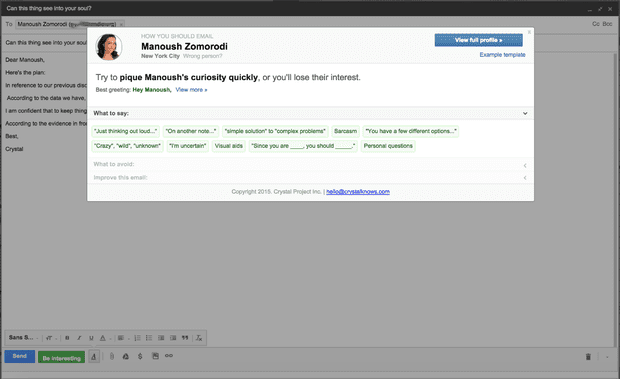
Task: Click Manoush Zomorodi's profile photo
Action: pos(109,47)
